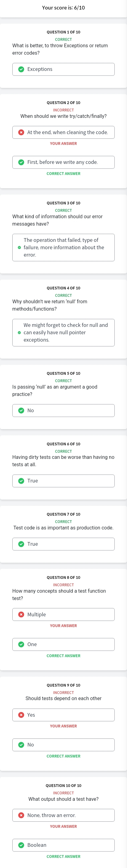The image size is (127, 868).
Task: Click small green check on error message answer
Action: [x=19, y=247]
